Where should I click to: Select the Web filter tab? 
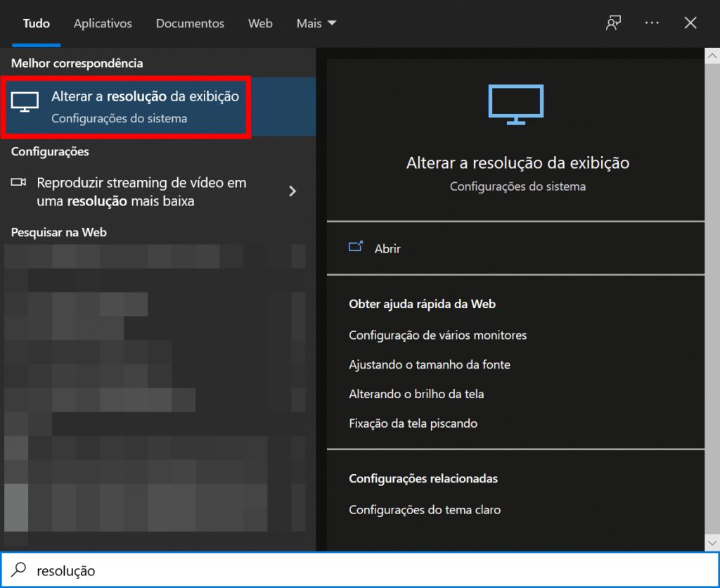pyautogui.click(x=260, y=23)
